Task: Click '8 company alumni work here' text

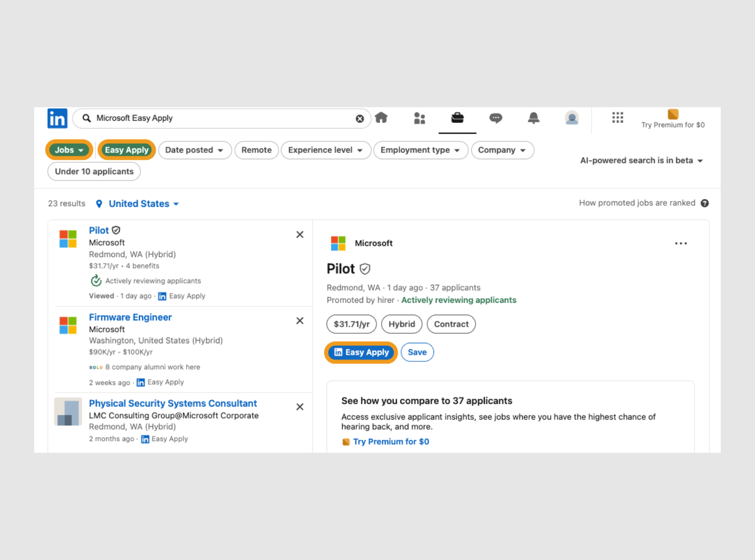Action: [152, 367]
